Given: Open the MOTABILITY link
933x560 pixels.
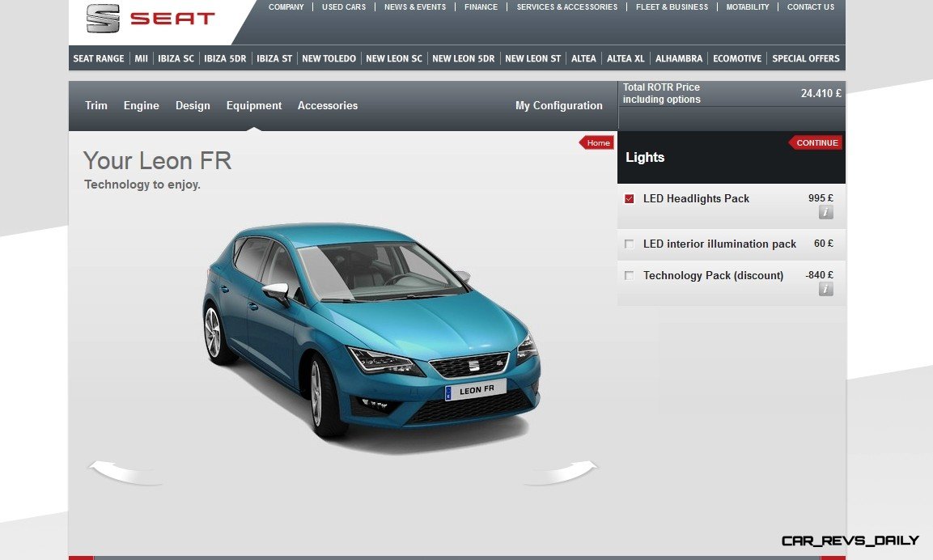Looking at the screenshot, I should point(748,7).
